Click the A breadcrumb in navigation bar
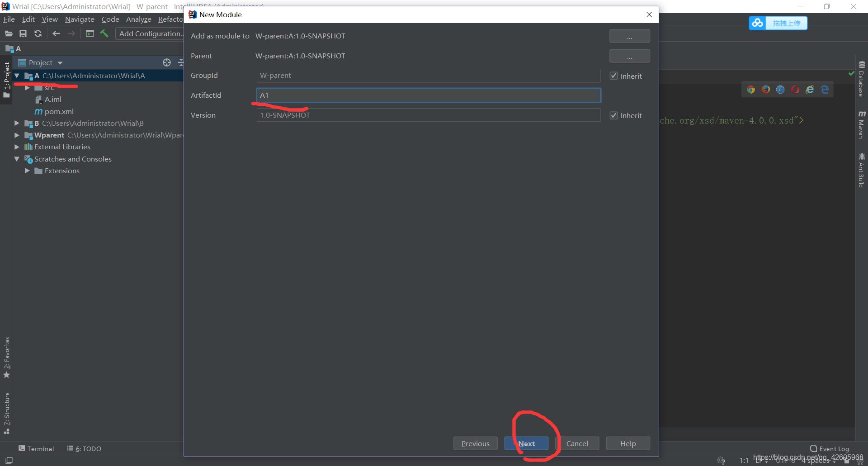 pyautogui.click(x=14, y=48)
